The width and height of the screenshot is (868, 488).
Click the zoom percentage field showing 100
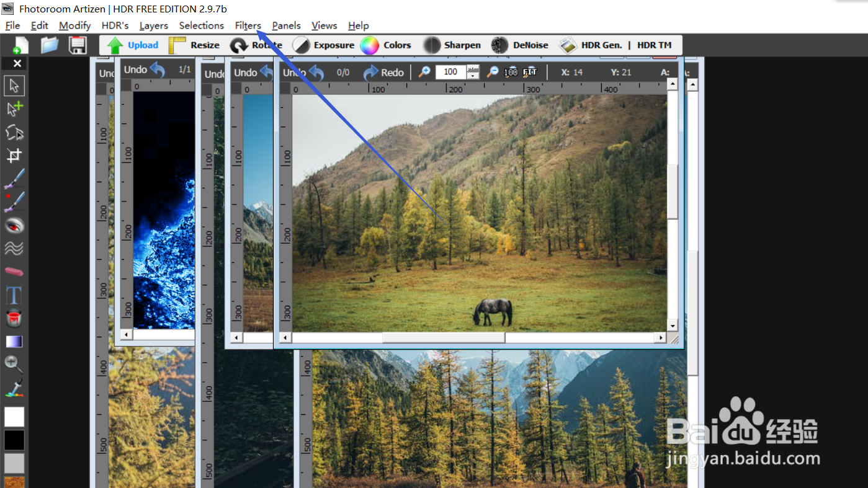(x=451, y=72)
